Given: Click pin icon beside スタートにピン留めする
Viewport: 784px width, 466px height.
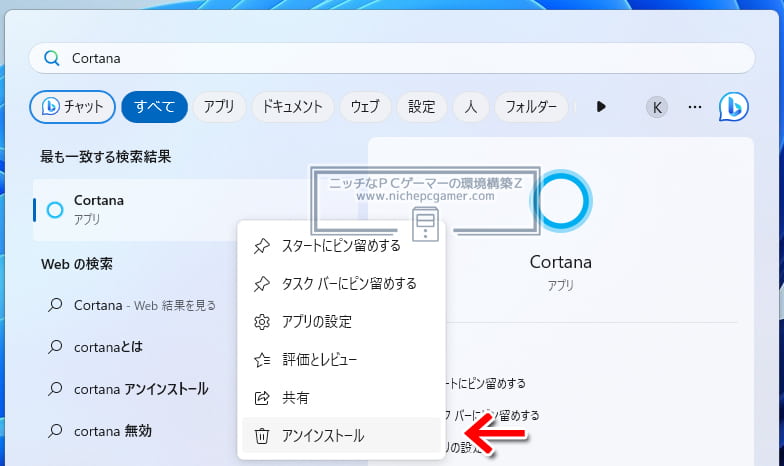Looking at the screenshot, I should tap(262, 246).
